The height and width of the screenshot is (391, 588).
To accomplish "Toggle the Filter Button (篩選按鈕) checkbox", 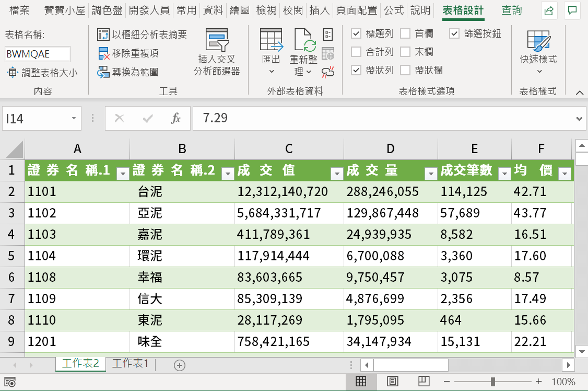I will point(454,34).
